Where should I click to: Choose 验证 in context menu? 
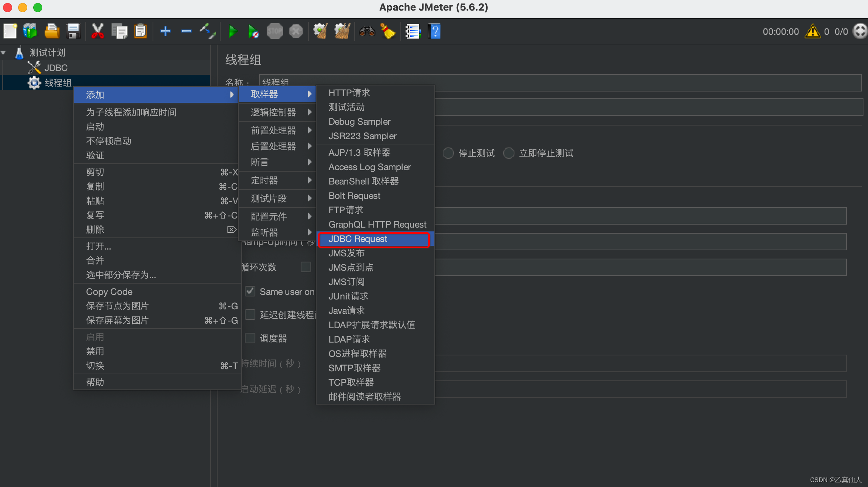click(x=157, y=155)
